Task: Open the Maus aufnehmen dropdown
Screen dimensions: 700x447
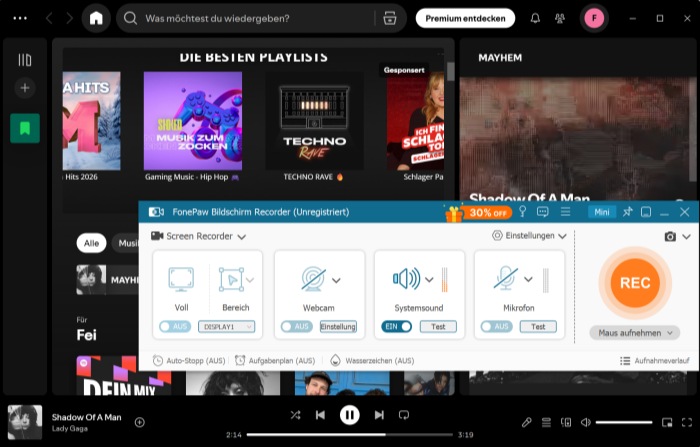Action: coord(634,333)
